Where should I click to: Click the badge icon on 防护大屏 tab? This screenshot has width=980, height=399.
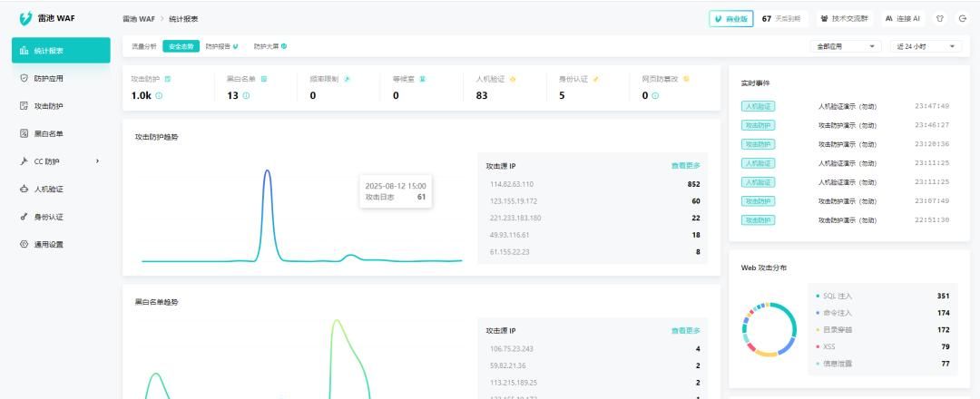pos(284,46)
